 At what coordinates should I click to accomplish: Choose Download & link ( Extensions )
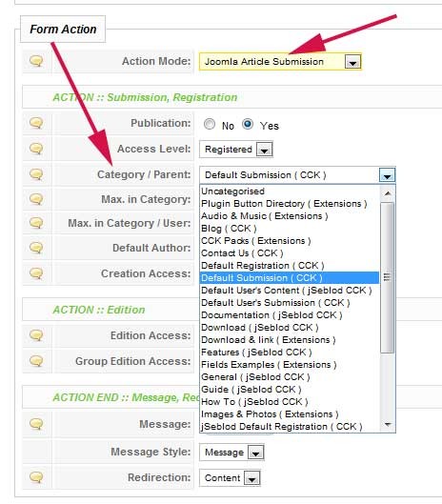[x=290, y=340]
